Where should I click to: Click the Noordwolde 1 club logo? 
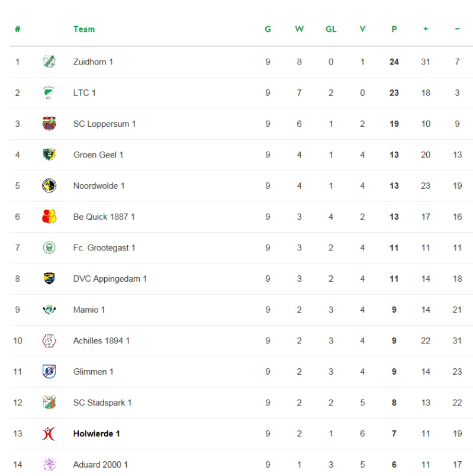(x=49, y=186)
